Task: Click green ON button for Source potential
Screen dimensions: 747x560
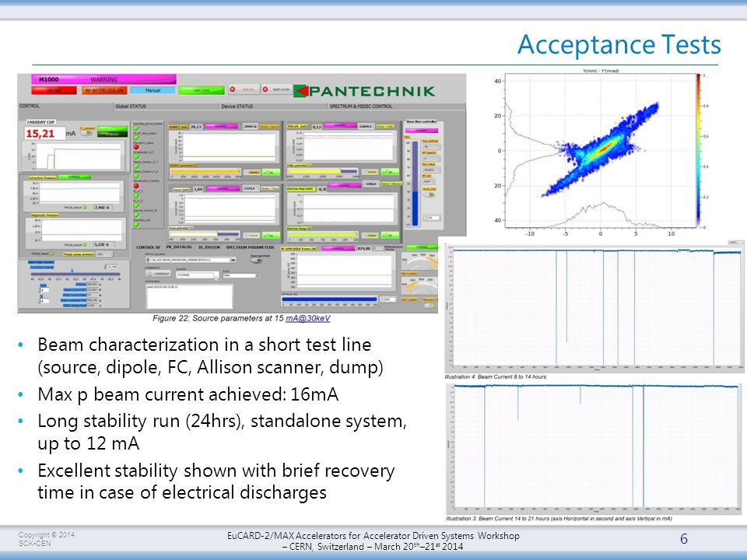Action: 271,173
